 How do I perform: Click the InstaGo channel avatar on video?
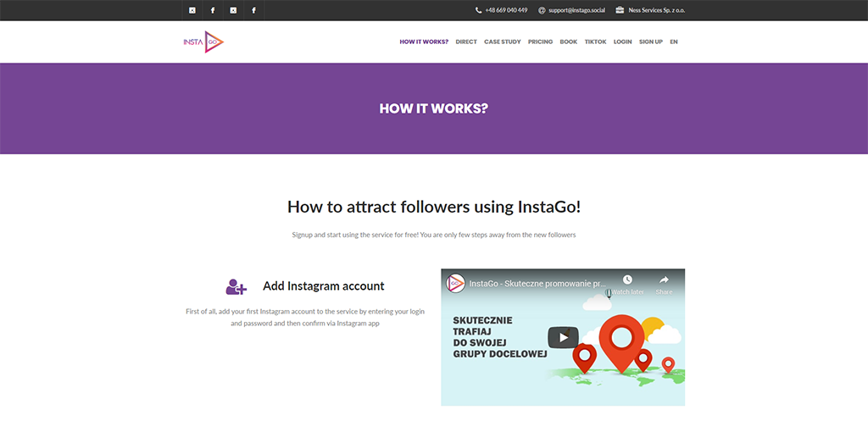tap(455, 283)
